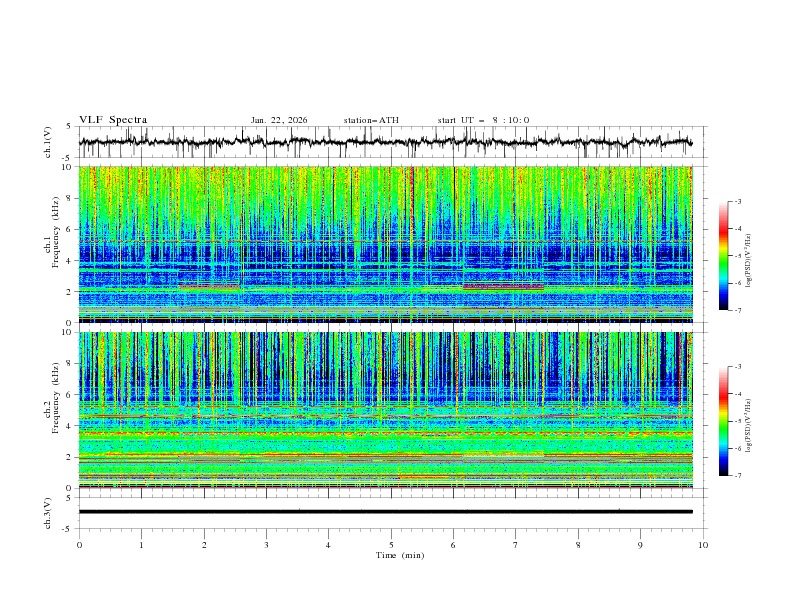
Task: Click the 5 minute mark on time axis
Action: click(391, 544)
